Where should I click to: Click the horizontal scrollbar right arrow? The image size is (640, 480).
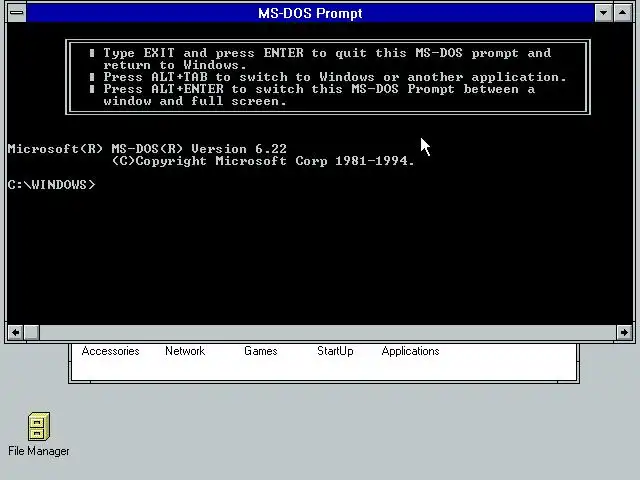point(624,332)
